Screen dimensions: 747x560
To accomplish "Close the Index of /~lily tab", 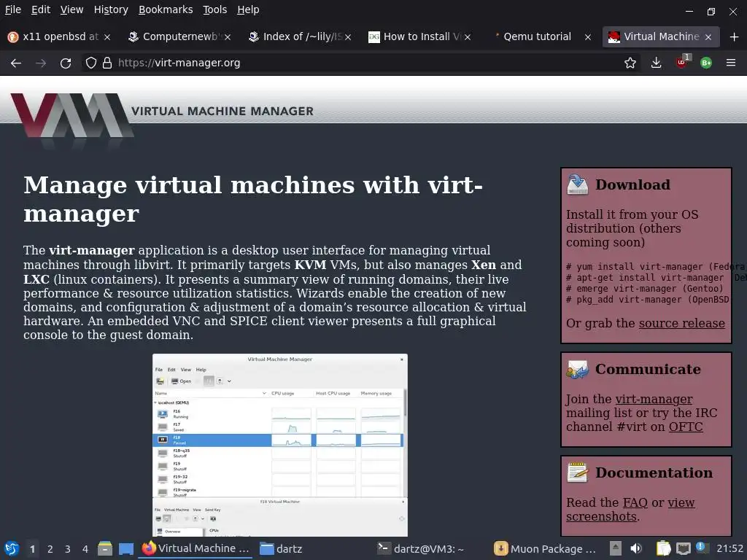I will [x=348, y=37].
